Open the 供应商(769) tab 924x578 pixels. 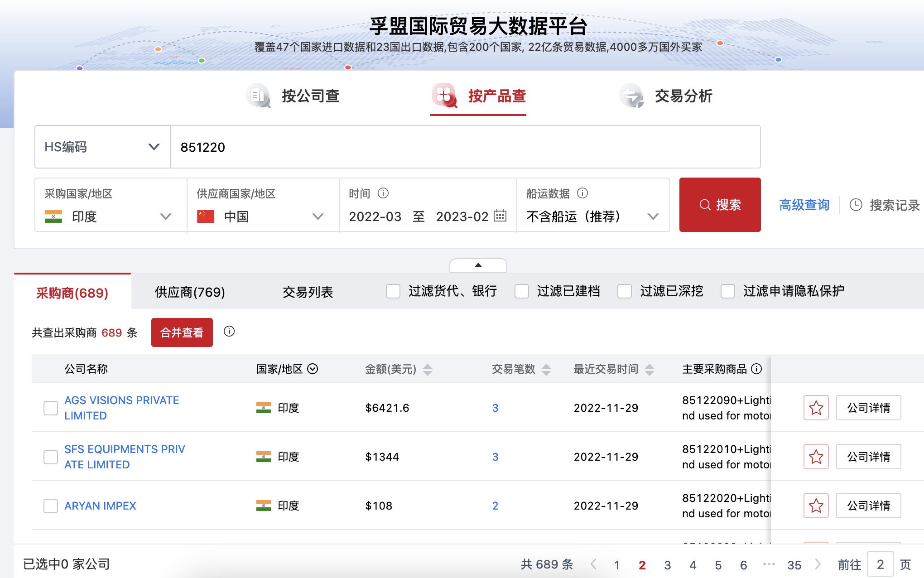[x=190, y=293]
